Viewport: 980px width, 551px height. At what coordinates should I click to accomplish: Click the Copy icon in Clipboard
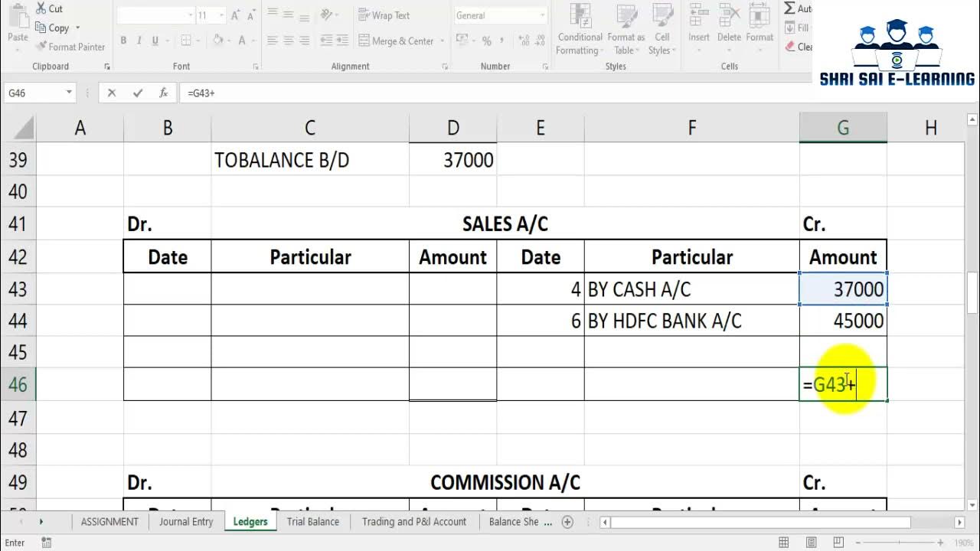(40, 28)
